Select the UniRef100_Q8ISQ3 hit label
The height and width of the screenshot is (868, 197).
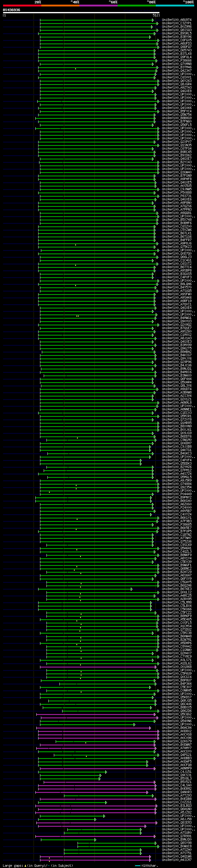click(177, 30)
